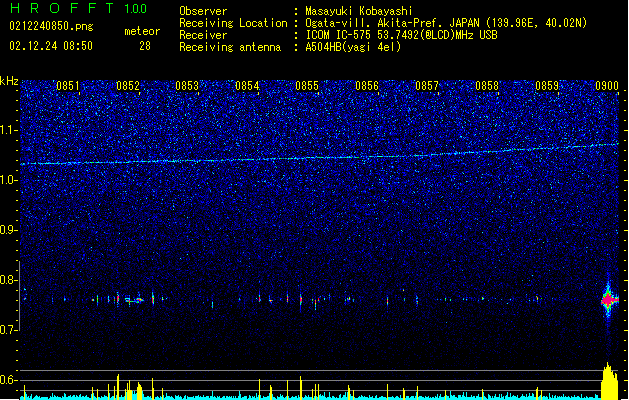Click receiver info ICOM IC-575 53.7492 MHz

pos(401,35)
